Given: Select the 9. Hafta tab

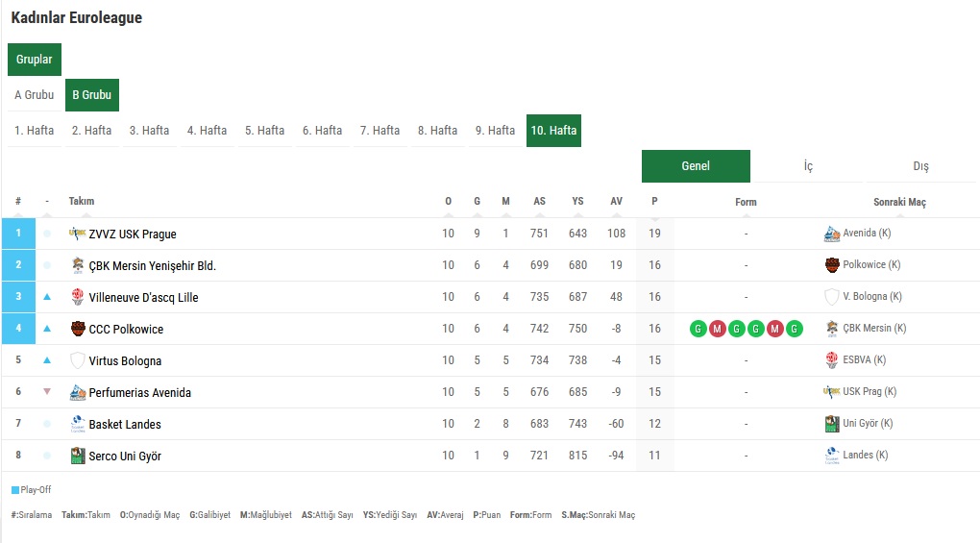Looking at the screenshot, I should point(495,130).
